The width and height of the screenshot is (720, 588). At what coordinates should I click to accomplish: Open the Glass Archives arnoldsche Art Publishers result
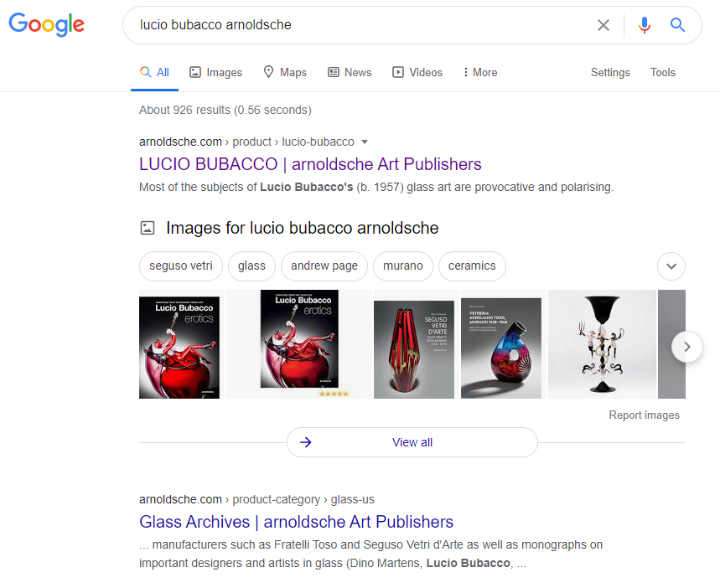coord(296,522)
